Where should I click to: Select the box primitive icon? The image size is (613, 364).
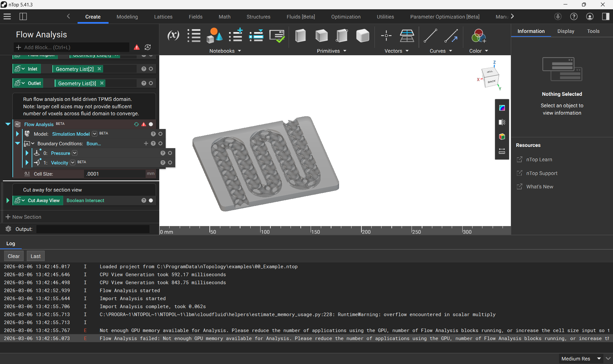[x=300, y=35]
